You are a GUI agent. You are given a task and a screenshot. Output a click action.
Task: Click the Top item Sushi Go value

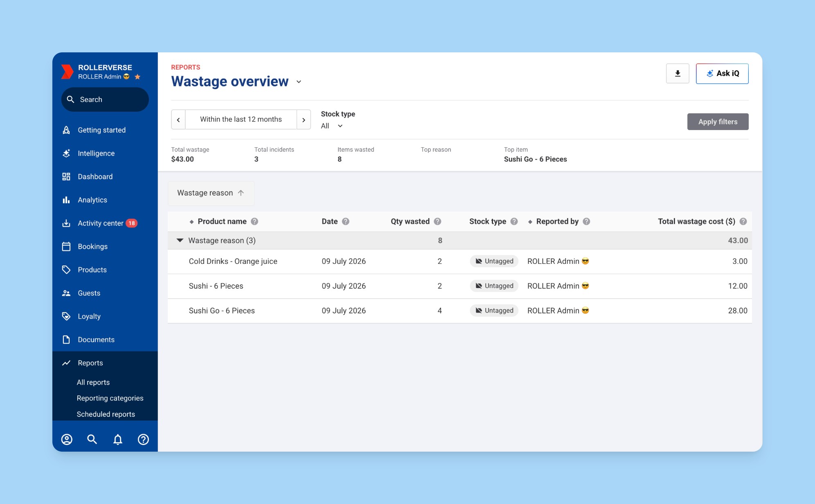536,159
